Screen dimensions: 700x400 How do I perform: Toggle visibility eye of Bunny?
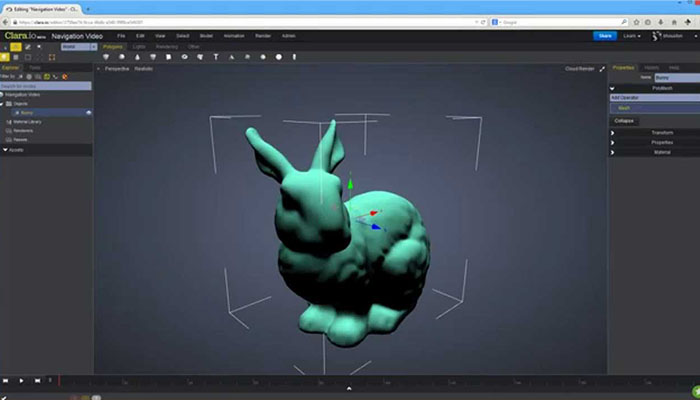pyautogui.click(x=88, y=113)
